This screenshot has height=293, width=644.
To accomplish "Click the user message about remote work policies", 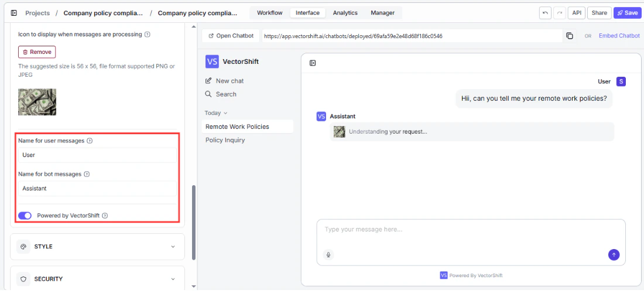I will tap(534, 98).
